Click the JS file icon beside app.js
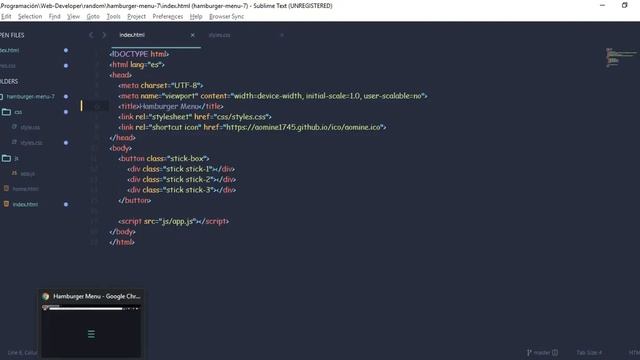 coord(14,173)
